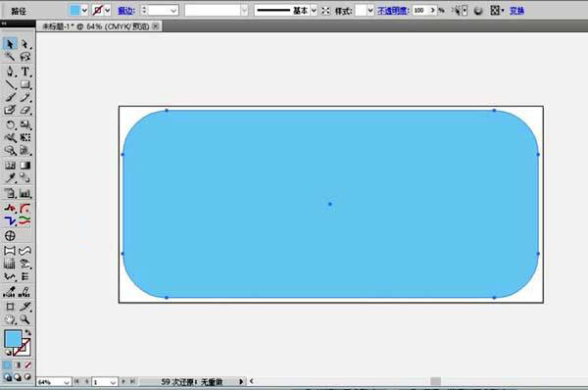Collapse the toolbox double-arrow header
This screenshot has width=588, height=390.
4,24
